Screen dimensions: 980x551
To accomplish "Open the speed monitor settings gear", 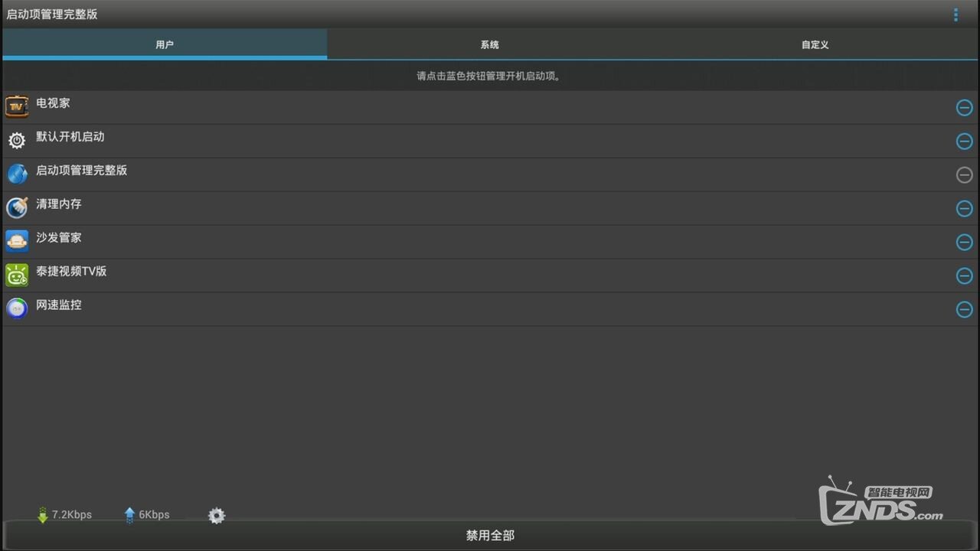I will [217, 516].
